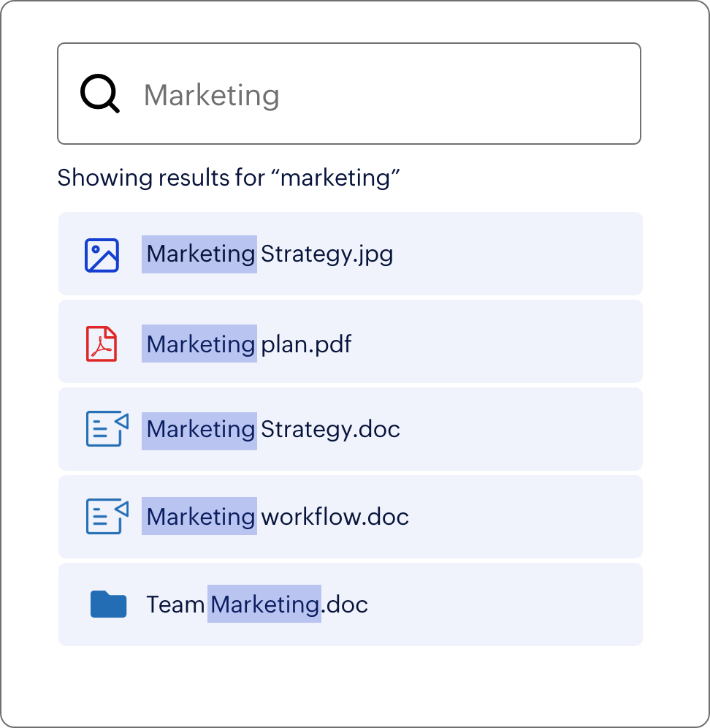Click the image icon for Marketing Strategy.jpg
The image size is (710, 728).
[102, 255]
